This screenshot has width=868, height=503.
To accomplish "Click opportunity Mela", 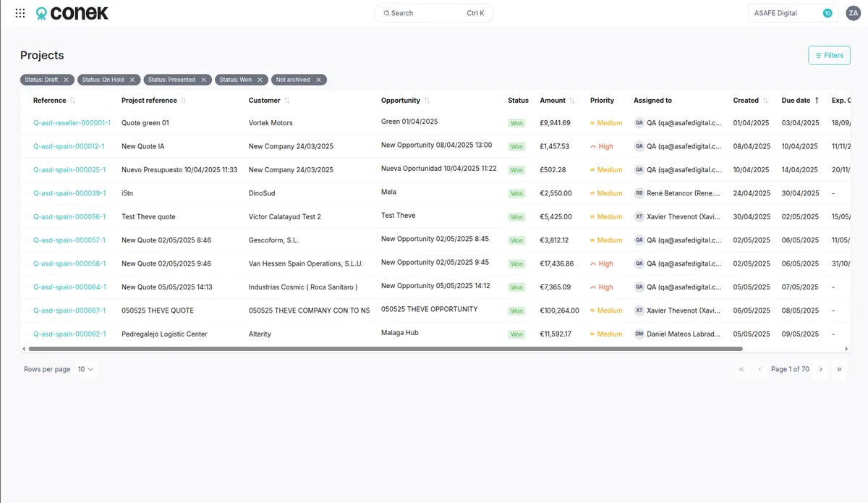I will click(x=388, y=193).
